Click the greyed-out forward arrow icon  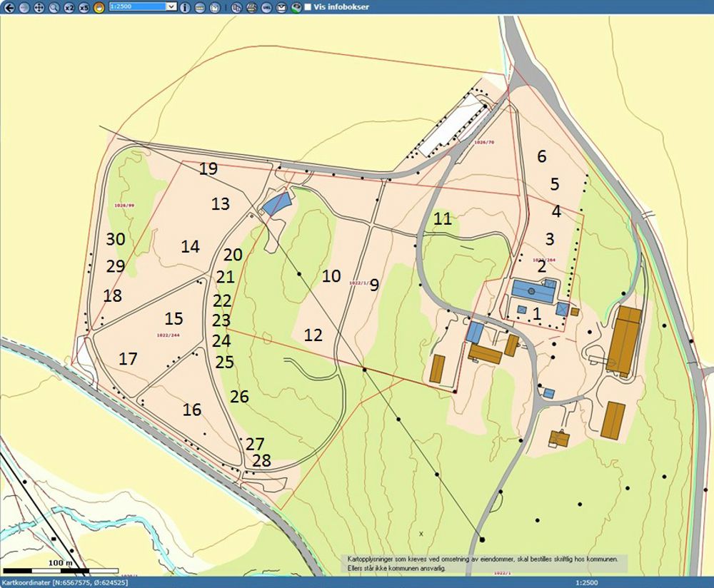click(23, 7)
